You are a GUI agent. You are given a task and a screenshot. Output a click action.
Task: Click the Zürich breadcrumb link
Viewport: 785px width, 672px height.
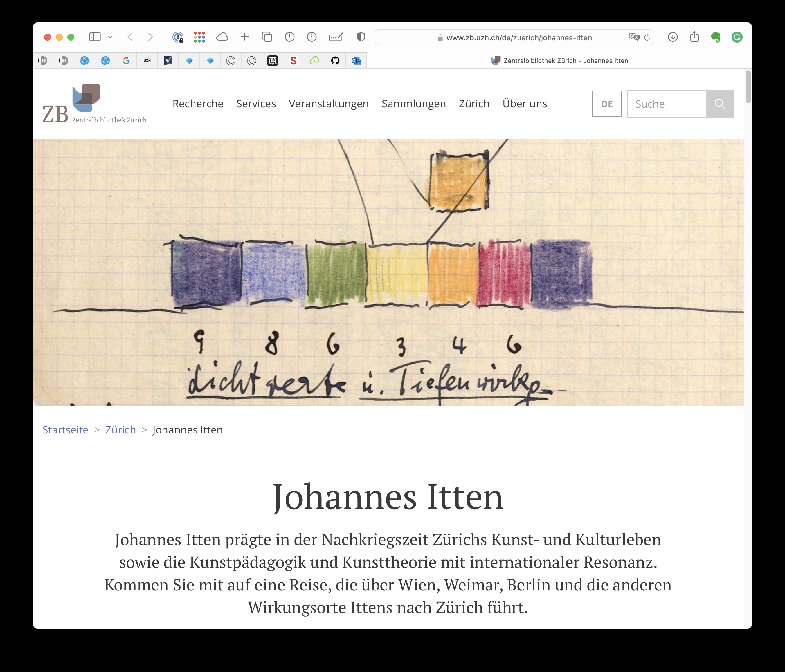[x=120, y=430]
